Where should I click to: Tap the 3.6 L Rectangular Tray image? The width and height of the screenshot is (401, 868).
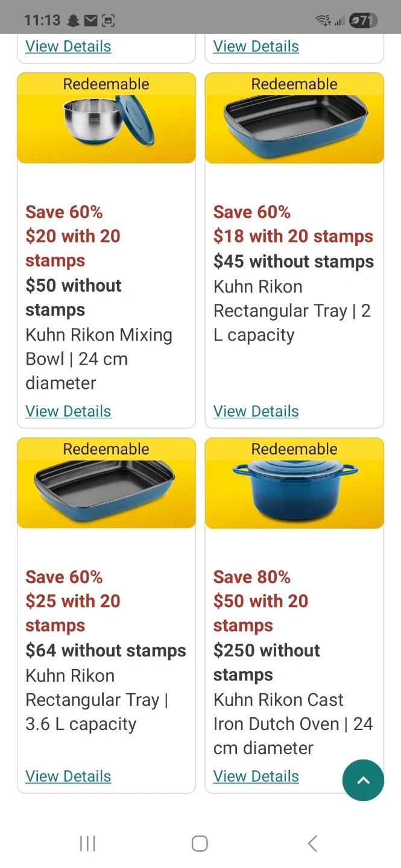(106, 490)
